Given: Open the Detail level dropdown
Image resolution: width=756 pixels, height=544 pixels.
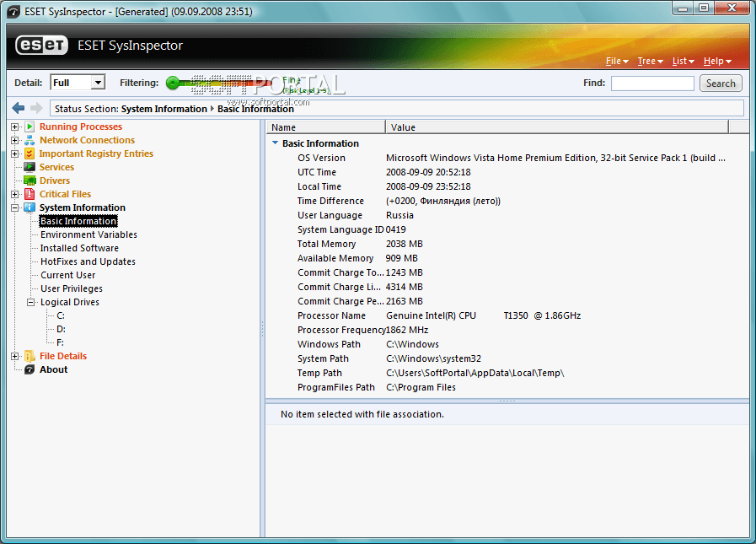Looking at the screenshot, I should coord(98,83).
